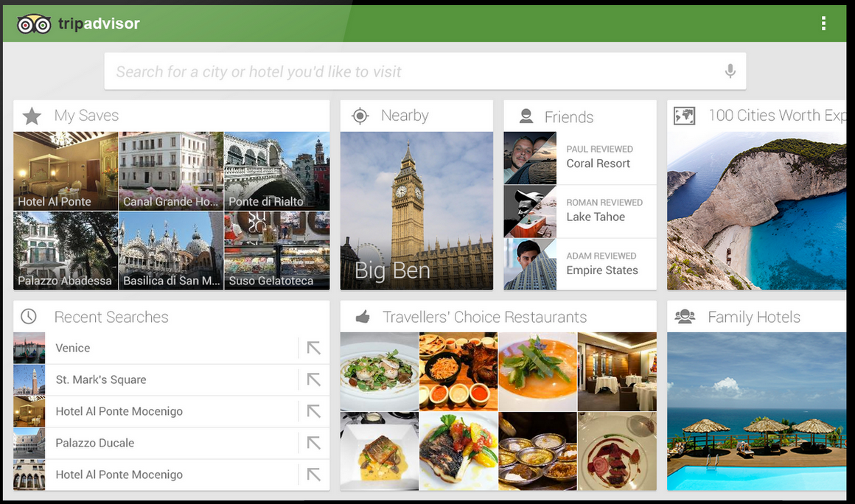Viewport: 855px width, 504px height.
Task: Open the sliced beef plate restaurant photo
Action: click(x=617, y=451)
